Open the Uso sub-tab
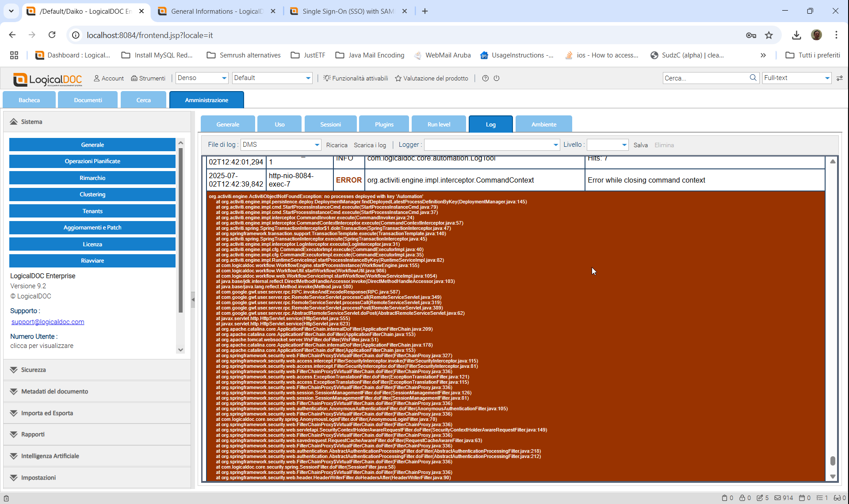The width and height of the screenshot is (849, 504). [279, 124]
